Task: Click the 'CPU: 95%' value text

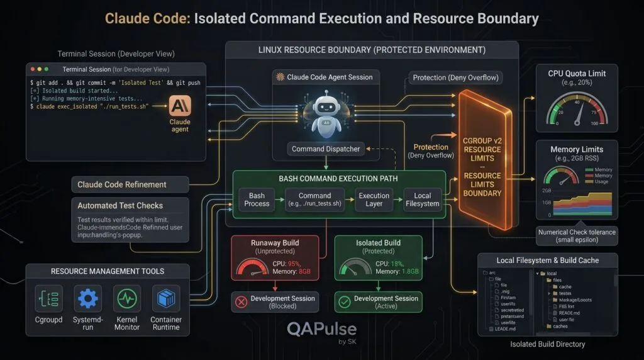Action: [287, 264]
